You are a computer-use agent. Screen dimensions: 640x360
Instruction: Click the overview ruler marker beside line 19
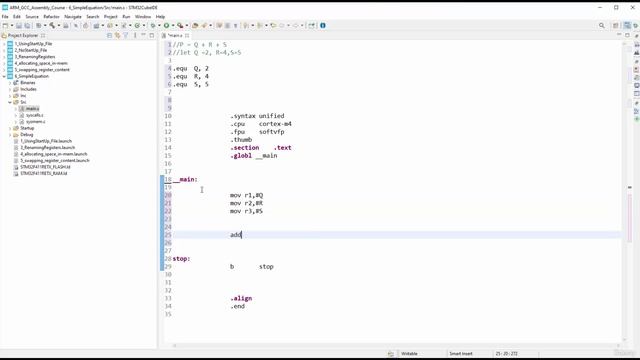pyautogui.click(x=629, y=187)
